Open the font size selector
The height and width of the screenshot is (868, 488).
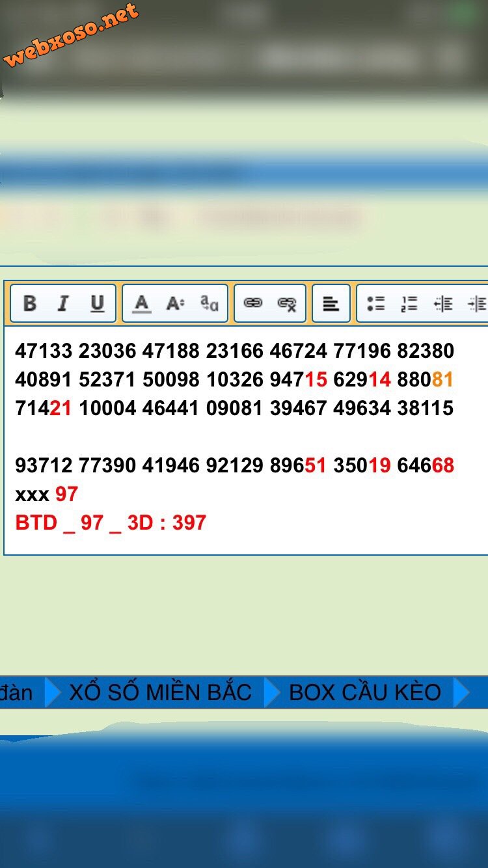[x=175, y=303]
